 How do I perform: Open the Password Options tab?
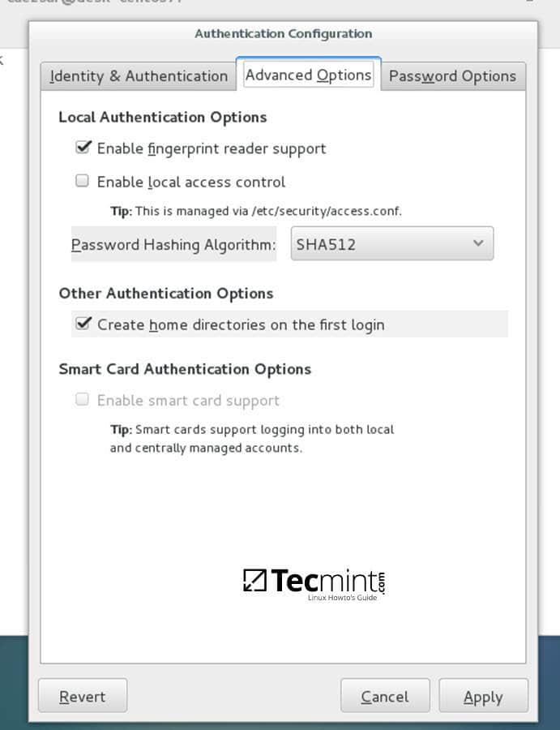tap(452, 76)
